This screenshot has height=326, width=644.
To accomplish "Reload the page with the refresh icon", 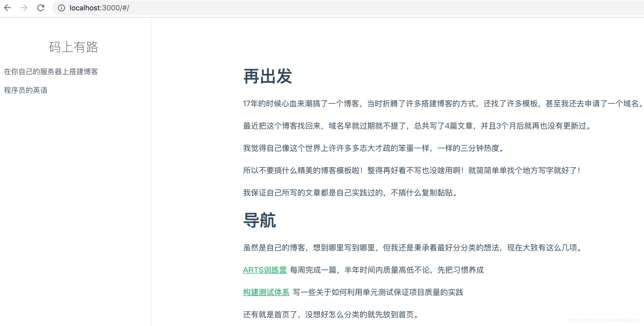I will pos(41,8).
